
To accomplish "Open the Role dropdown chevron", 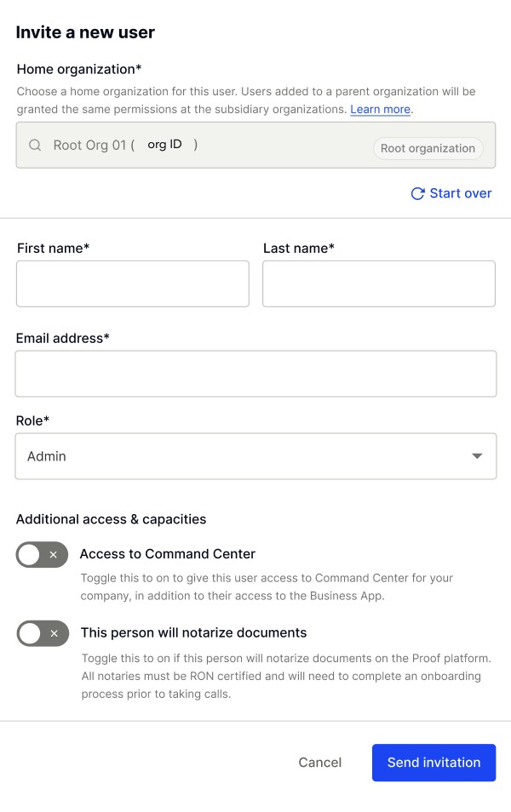I will (x=477, y=455).
